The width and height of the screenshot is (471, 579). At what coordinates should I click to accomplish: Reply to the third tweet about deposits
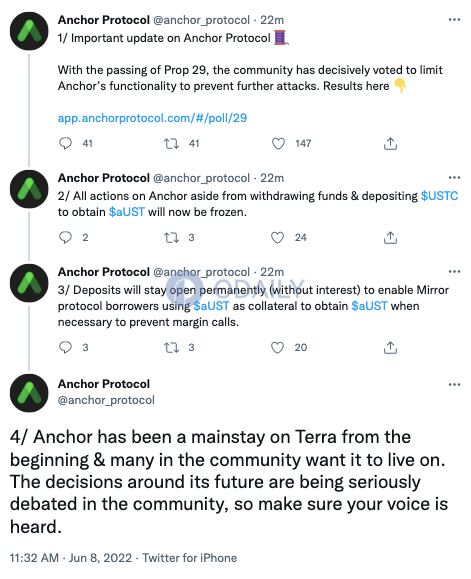[x=65, y=347]
